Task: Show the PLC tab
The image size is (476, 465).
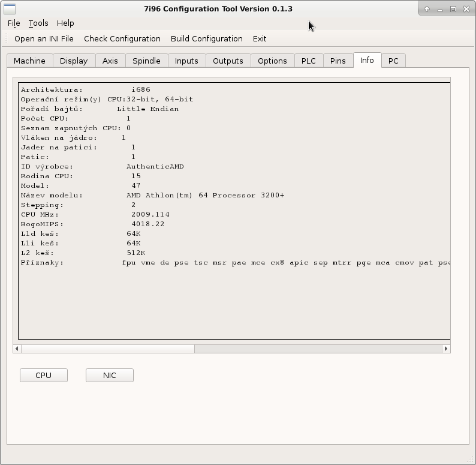Action: [308, 61]
